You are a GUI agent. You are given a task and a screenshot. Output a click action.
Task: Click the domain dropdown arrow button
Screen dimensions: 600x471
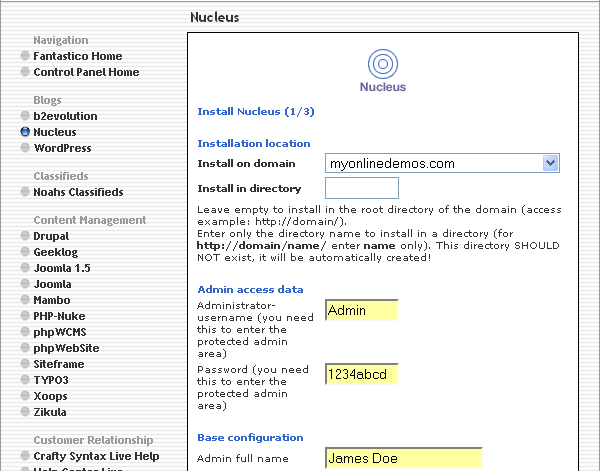point(551,163)
